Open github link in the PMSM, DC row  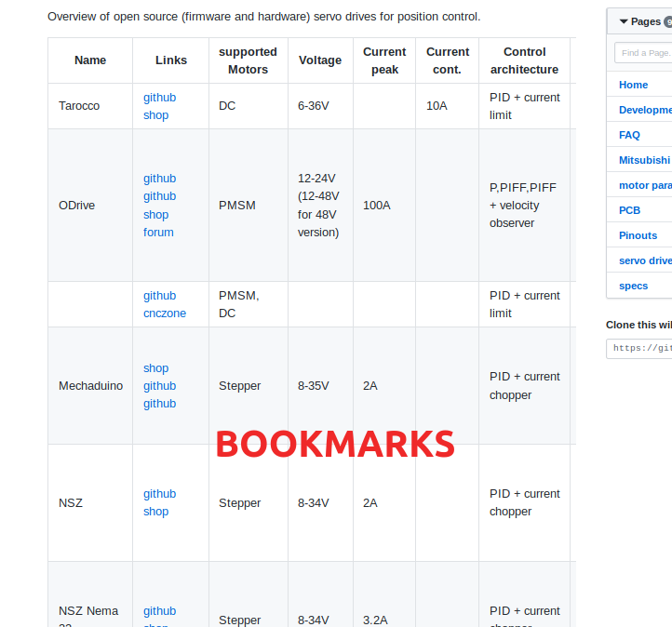pyautogui.click(x=159, y=296)
